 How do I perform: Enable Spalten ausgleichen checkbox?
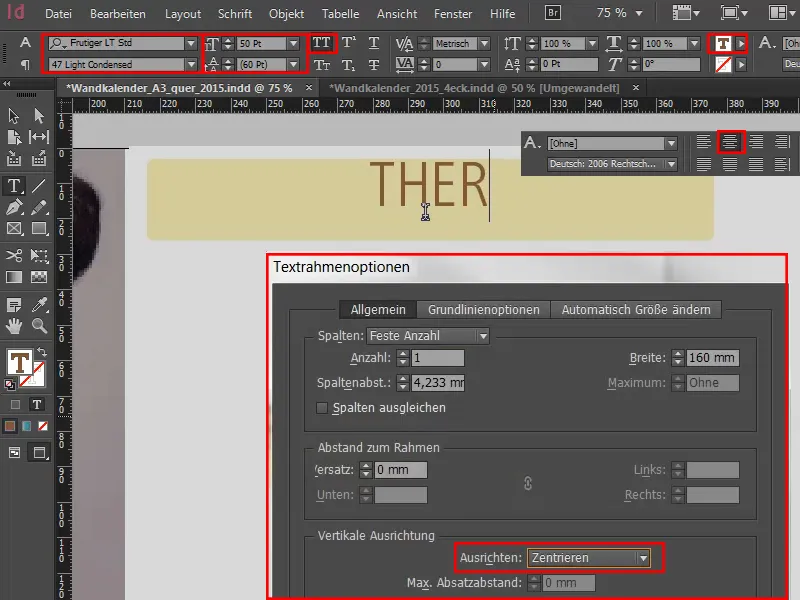322,408
